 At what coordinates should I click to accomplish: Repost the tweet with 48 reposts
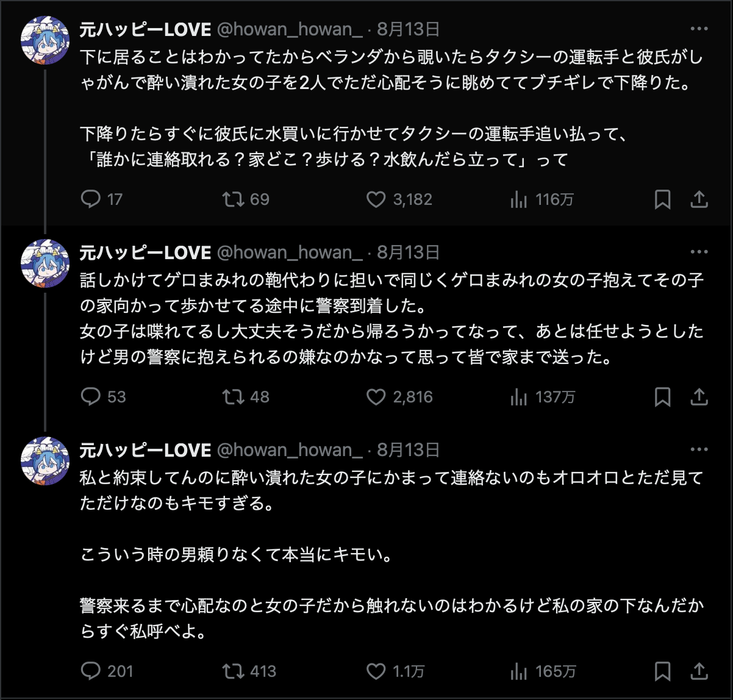coord(234,397)
